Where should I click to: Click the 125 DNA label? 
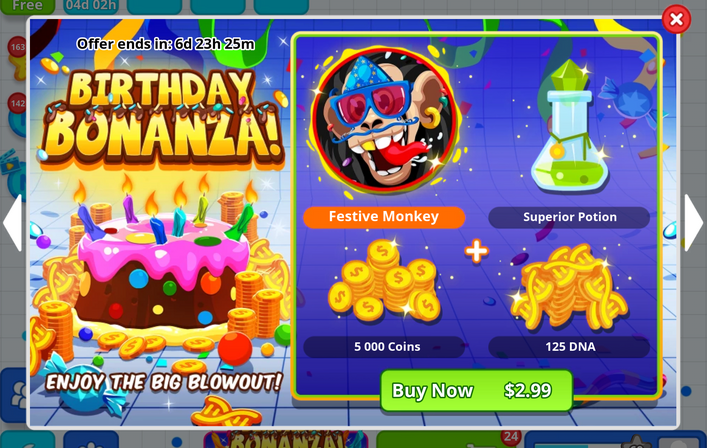tap(569, 347)
